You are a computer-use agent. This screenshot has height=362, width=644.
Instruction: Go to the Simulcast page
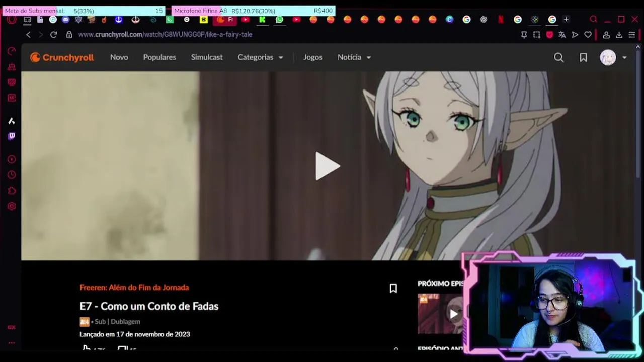(x=207, y=57)
